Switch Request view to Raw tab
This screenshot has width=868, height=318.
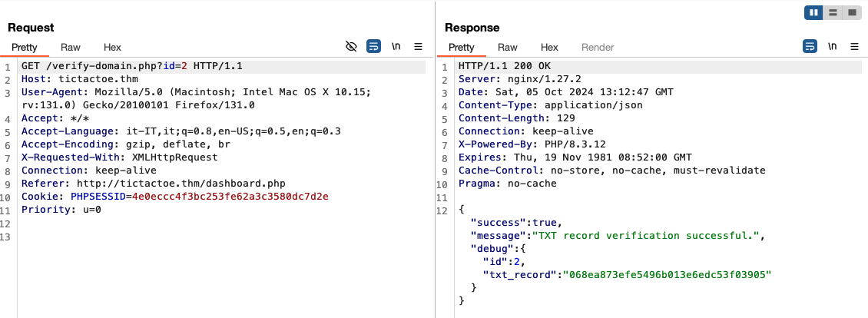click(x=71, y=47)
